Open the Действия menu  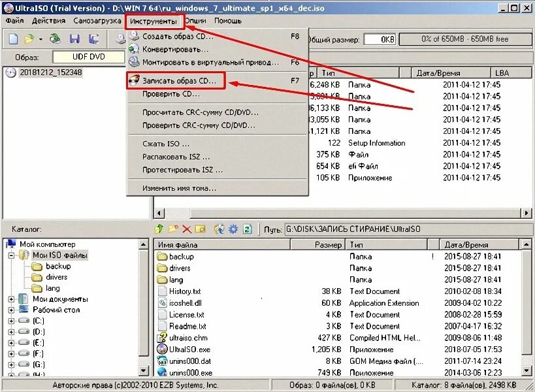pyautogui.click(x=48, y=21)
